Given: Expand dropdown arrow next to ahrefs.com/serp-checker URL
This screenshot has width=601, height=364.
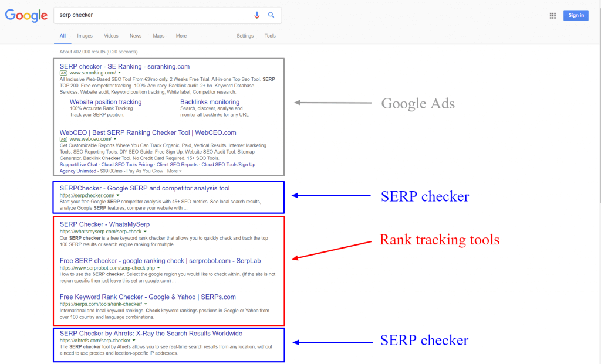Looking at the screenshot, I should [134, 340].
